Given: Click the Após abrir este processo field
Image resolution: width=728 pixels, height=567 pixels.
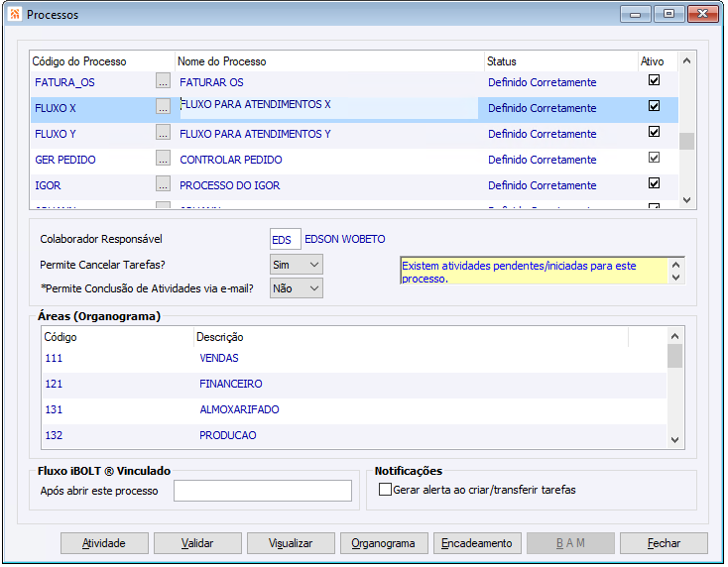Looking at the screenshot, I should tap(262, 491).
